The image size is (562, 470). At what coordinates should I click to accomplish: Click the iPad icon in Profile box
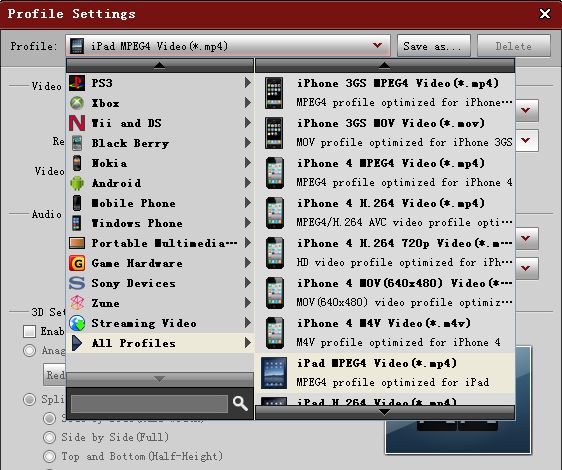77,46
